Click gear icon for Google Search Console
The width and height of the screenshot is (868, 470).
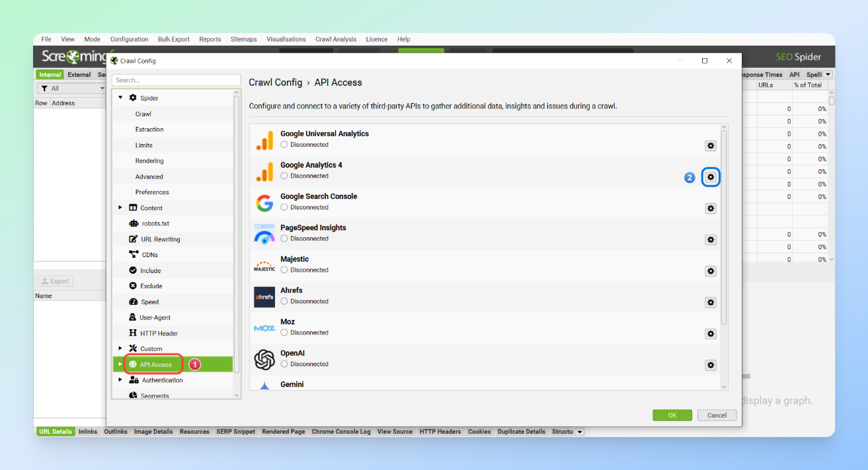[711, 208]
